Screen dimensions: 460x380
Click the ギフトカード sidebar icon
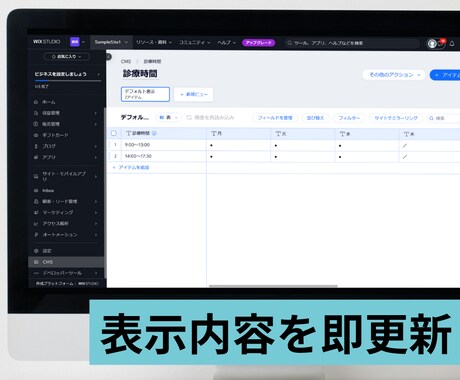36,135
